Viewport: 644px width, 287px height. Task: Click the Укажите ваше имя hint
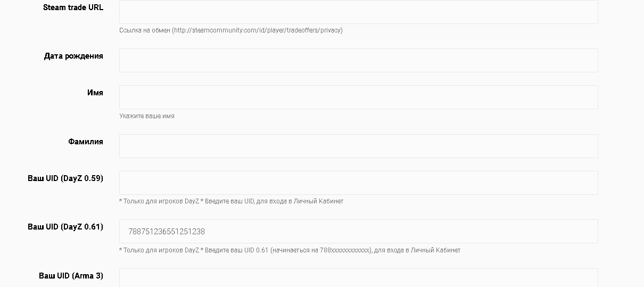[x=147, y=116]
